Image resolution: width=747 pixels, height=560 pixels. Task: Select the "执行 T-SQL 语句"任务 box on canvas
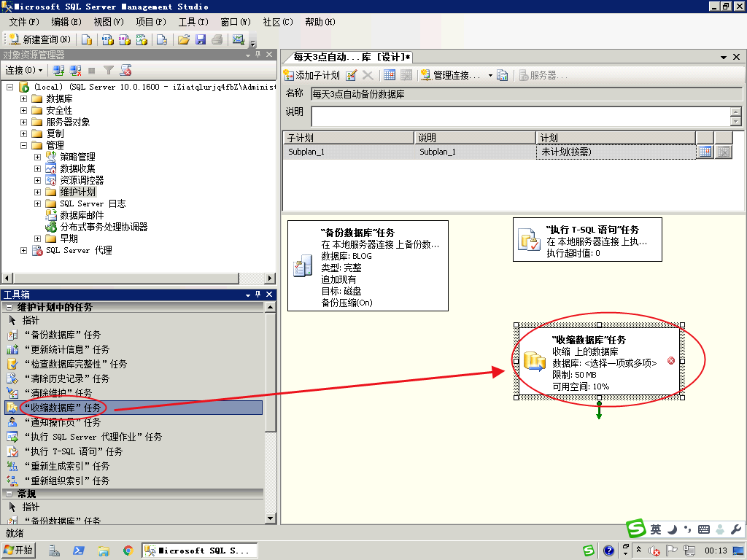coord(587,239)
